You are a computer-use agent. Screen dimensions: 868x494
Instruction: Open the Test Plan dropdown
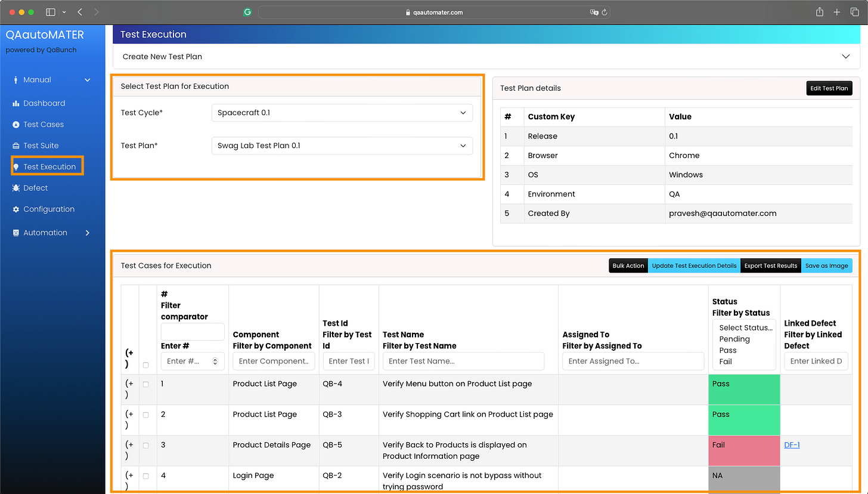point(342,145)
